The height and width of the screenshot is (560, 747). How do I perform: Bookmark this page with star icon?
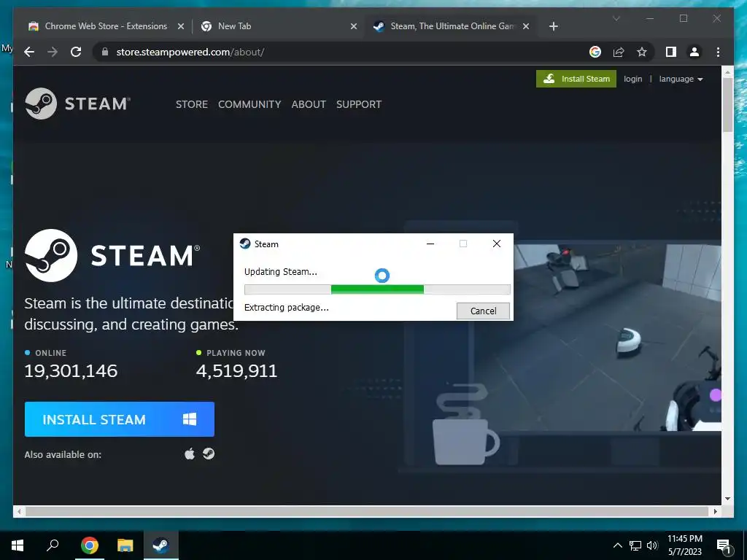642,52
